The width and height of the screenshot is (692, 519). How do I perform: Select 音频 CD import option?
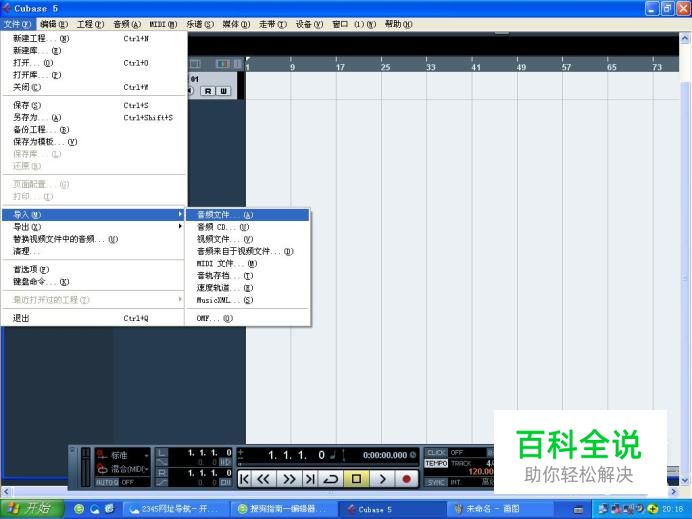(x=248, y=227)
